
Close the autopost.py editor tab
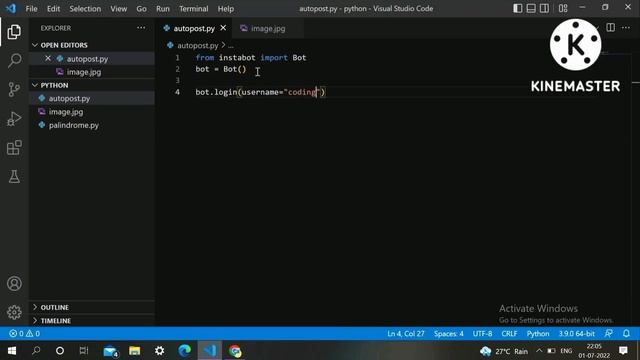click(223, 28)
